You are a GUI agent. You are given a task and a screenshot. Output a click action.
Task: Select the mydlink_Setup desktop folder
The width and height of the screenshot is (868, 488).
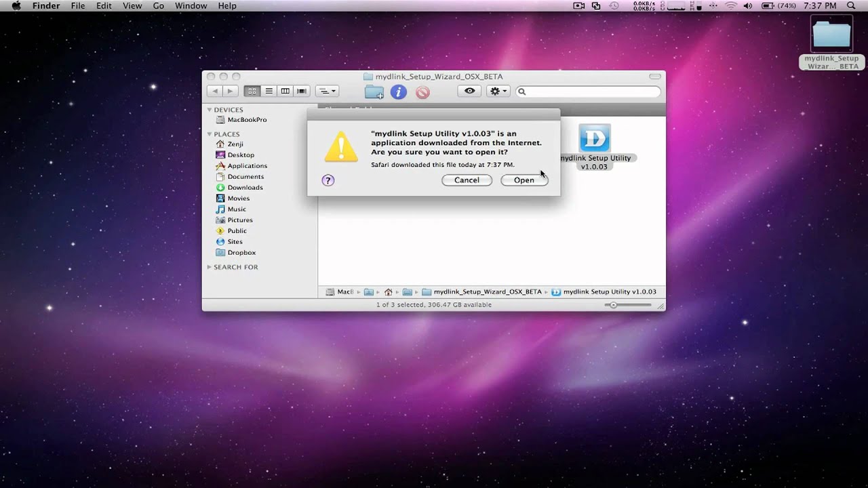point(831,42)
